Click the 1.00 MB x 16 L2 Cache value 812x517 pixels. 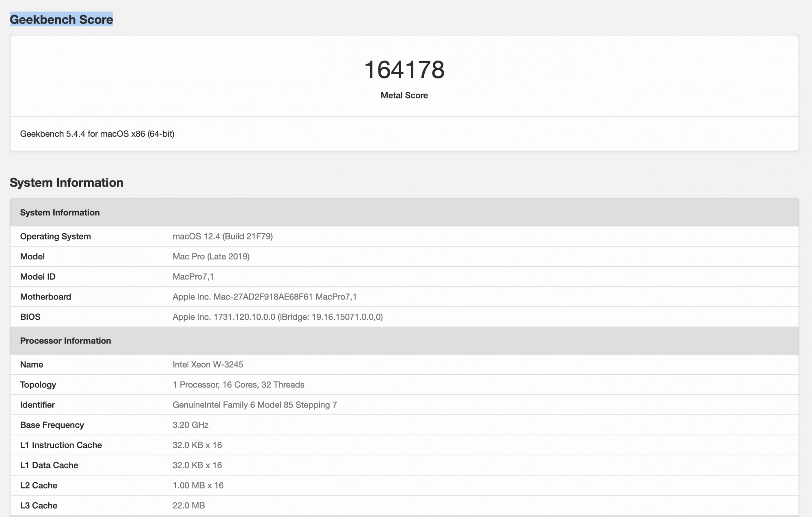[198, 485]
